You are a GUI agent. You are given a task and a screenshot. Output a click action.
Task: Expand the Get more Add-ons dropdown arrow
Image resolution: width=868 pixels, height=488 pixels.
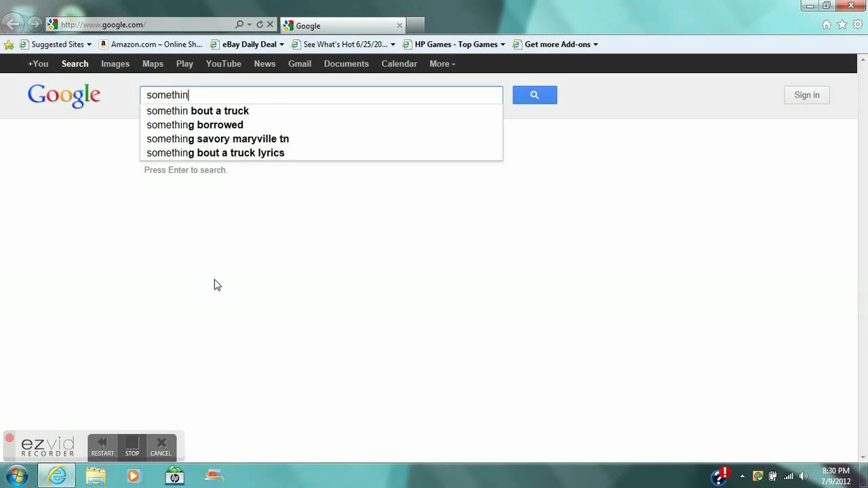[595, 45]
